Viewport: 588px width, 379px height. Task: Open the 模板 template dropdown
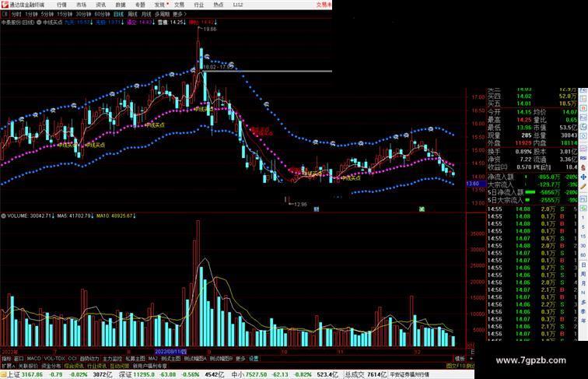pos(460,359)
